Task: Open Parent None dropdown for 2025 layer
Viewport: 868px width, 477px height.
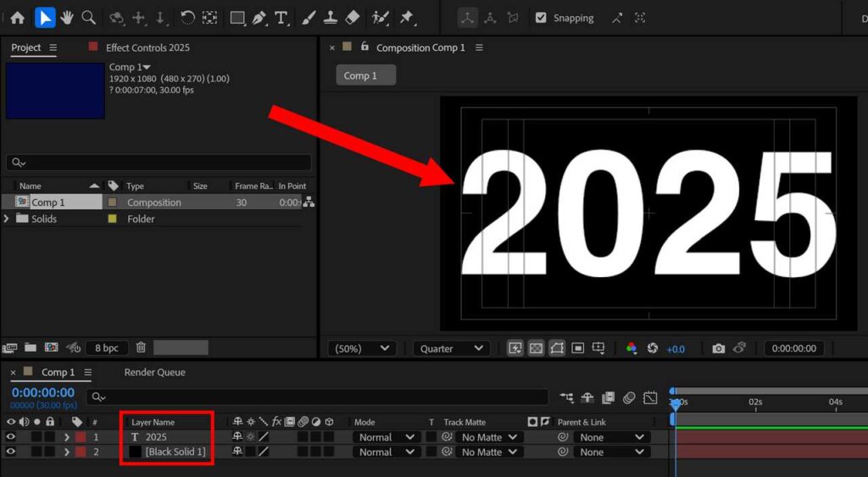Action: [612, 437]
